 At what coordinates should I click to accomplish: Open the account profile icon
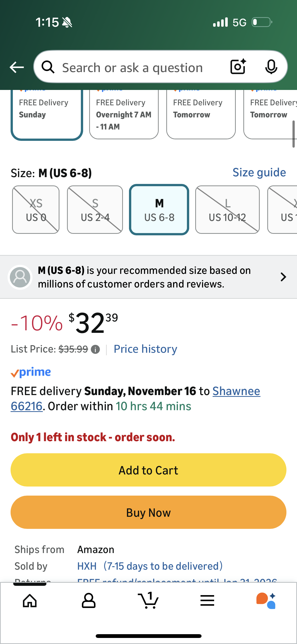tap(89, 601)
